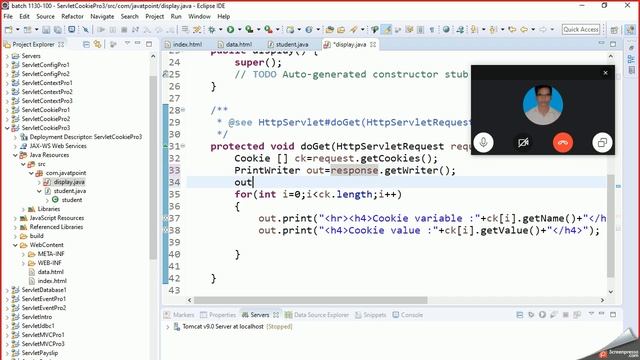Maximize the Project Explorer panel
This screenshot has width=640, height=360.
[x=149, y=44]
